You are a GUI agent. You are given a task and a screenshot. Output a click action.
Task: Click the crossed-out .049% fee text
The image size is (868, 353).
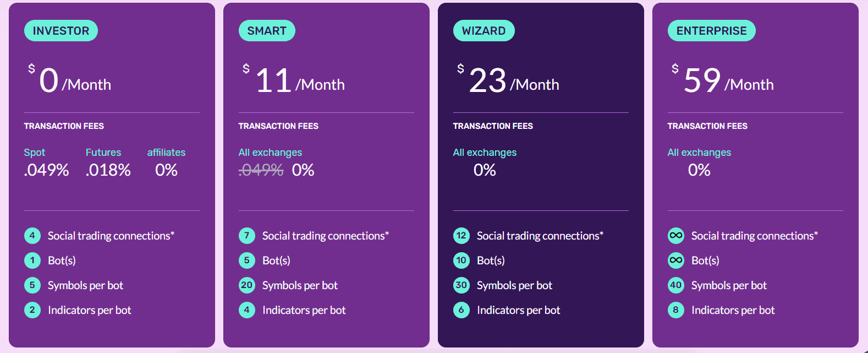[x=261, y=170]
